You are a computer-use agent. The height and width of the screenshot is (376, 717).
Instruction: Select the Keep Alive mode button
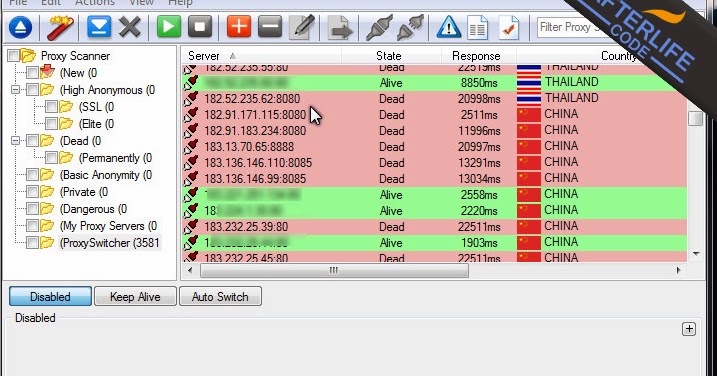[135, 296]
